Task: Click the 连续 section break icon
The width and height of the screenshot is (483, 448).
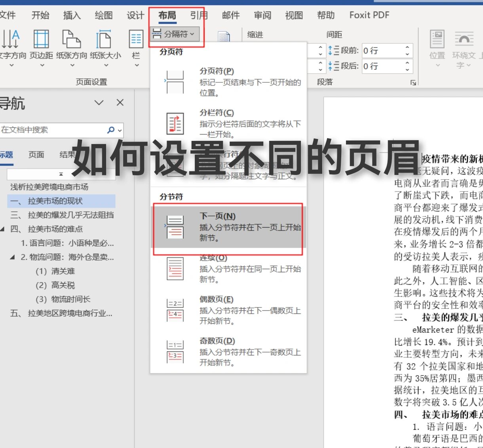Action: [x=175, y=269]
